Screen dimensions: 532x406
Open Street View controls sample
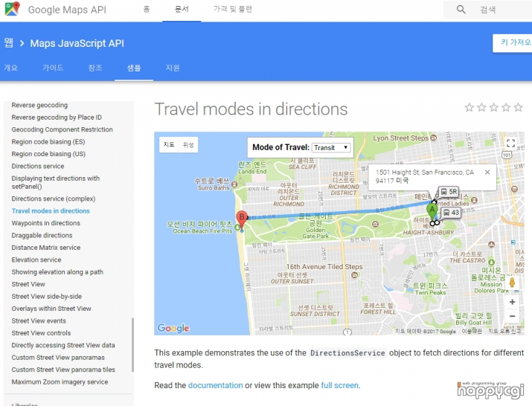click(x=41, y=333)
